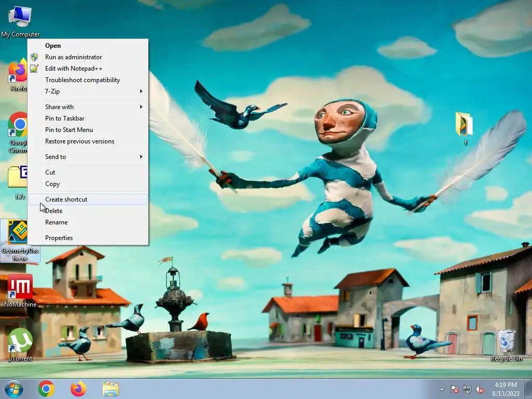Choose Cut in the context menu
The height and width of the screenshot is (399, 532).
88,172
